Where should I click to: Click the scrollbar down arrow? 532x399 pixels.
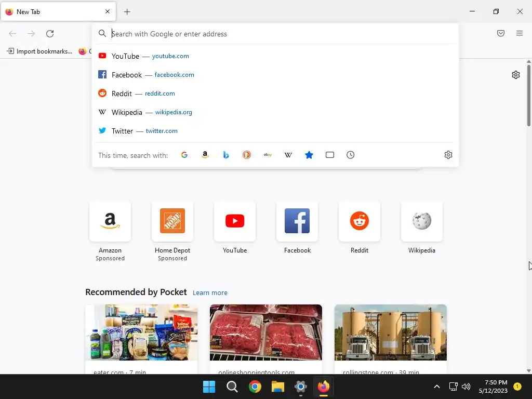tap(528, 371)
